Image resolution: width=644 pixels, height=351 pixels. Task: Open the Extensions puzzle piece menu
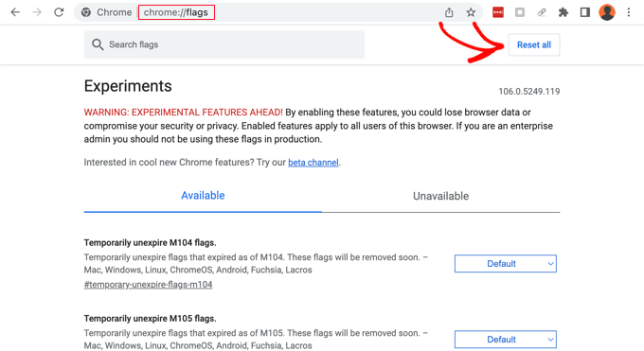tap(563, 12)
